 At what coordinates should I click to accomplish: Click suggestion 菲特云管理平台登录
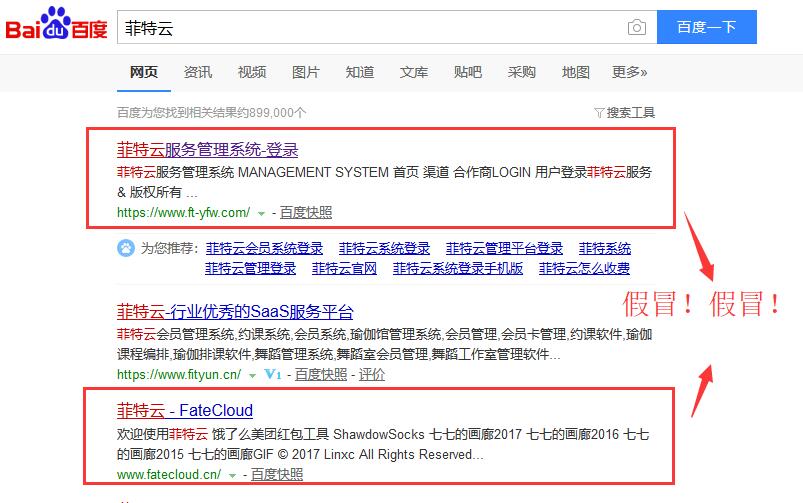tap(504, 248)
